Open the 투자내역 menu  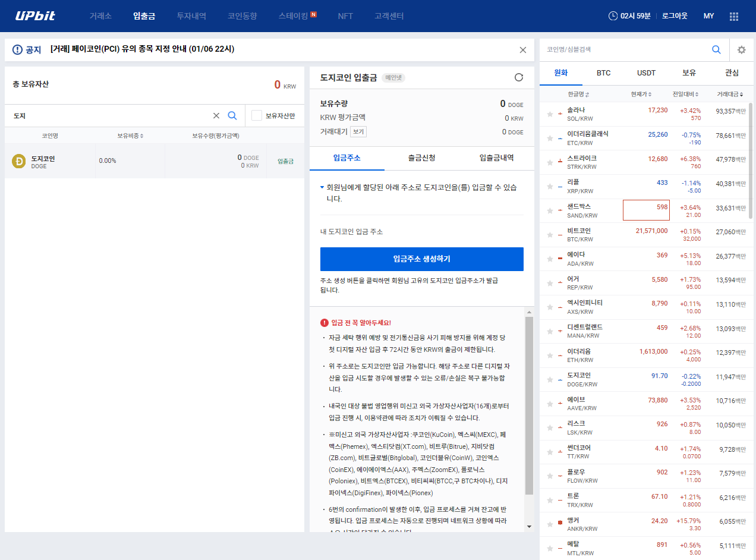pos(191,16)
